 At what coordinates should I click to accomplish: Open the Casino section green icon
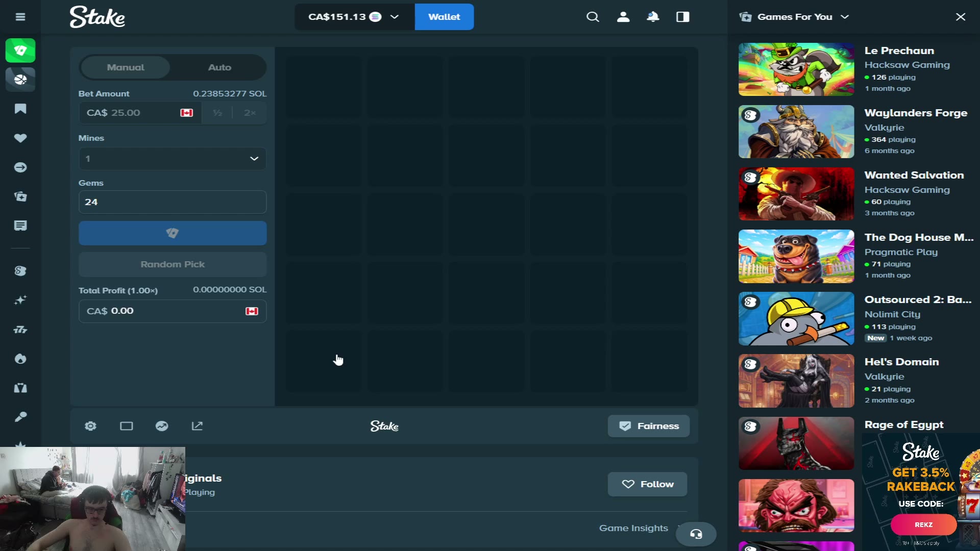pos(20,51)
